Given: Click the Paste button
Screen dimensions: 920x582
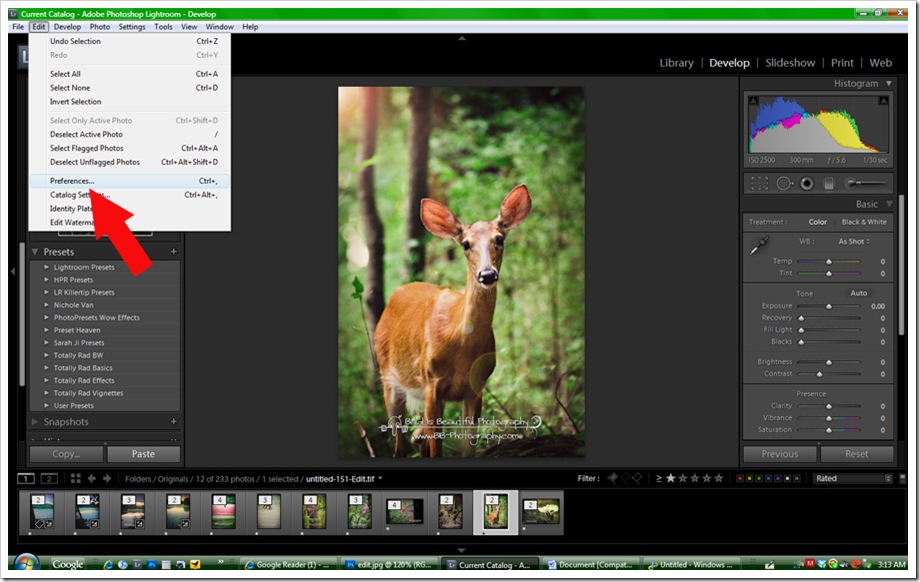Looking at the screenshot, I should [143, 454].
